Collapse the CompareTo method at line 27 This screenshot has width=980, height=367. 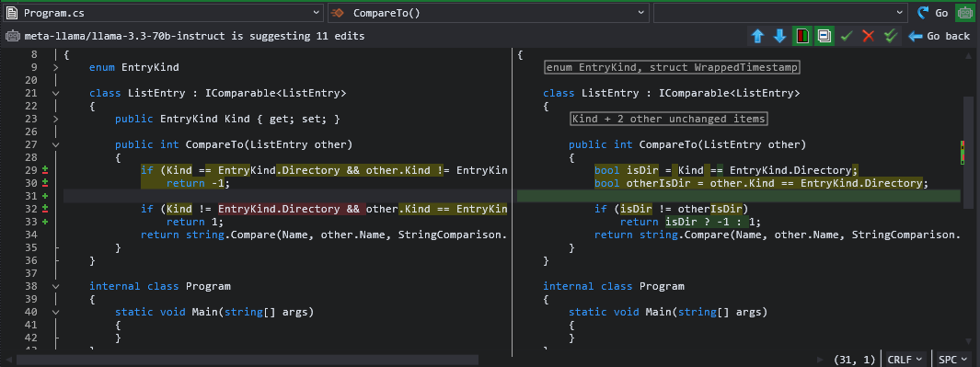click(x=55, y=144)
